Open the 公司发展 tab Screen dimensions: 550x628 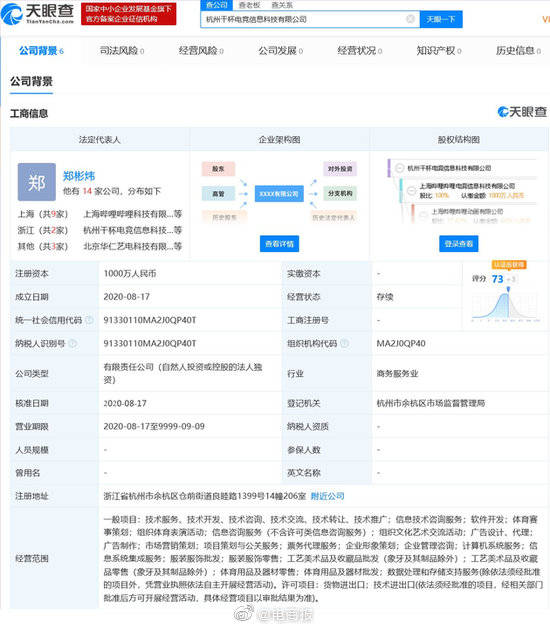click(x=280, y=51)
